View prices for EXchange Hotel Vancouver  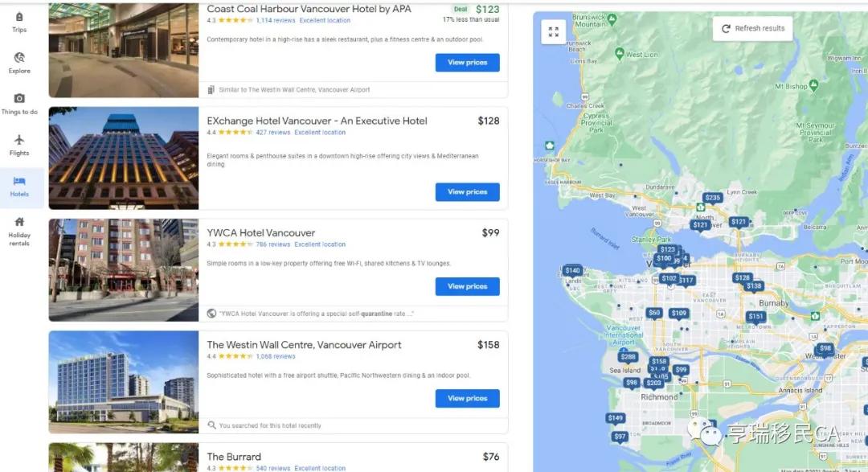tap(467, 191)
